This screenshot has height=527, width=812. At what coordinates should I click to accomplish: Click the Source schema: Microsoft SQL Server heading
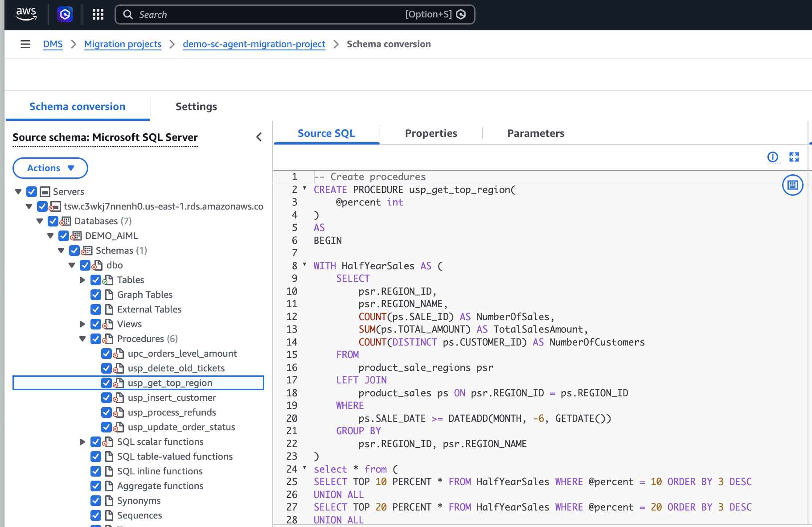[105, 137]
